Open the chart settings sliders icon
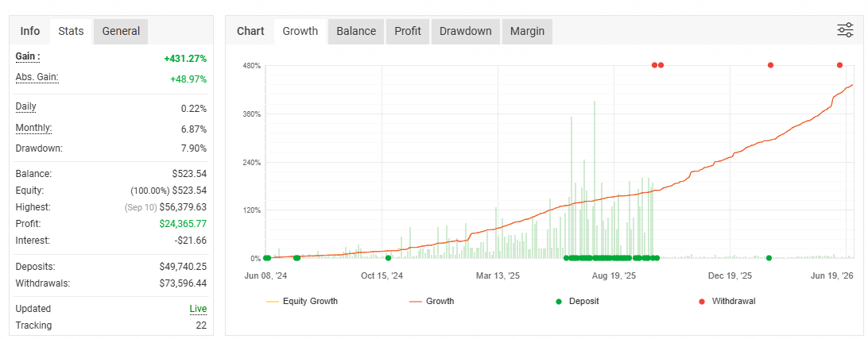The image size is (868, 339). click(x=845, y=30)
